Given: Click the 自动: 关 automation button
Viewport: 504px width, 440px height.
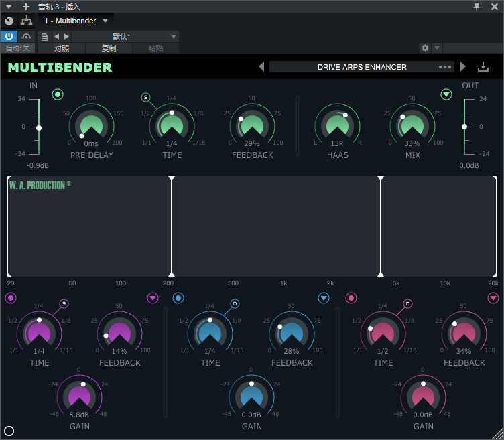Looking at the screenshot, I should tap(17, 48).
